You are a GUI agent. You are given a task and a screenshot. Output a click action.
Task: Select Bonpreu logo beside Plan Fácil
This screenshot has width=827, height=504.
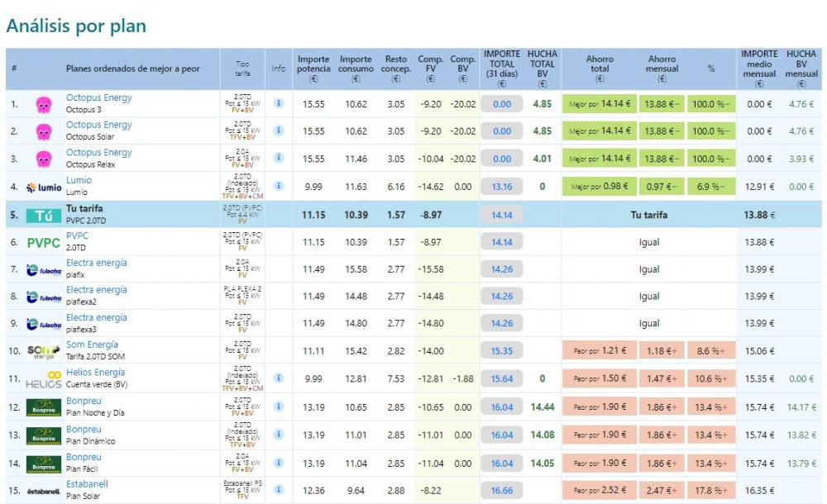coord(44,464)
